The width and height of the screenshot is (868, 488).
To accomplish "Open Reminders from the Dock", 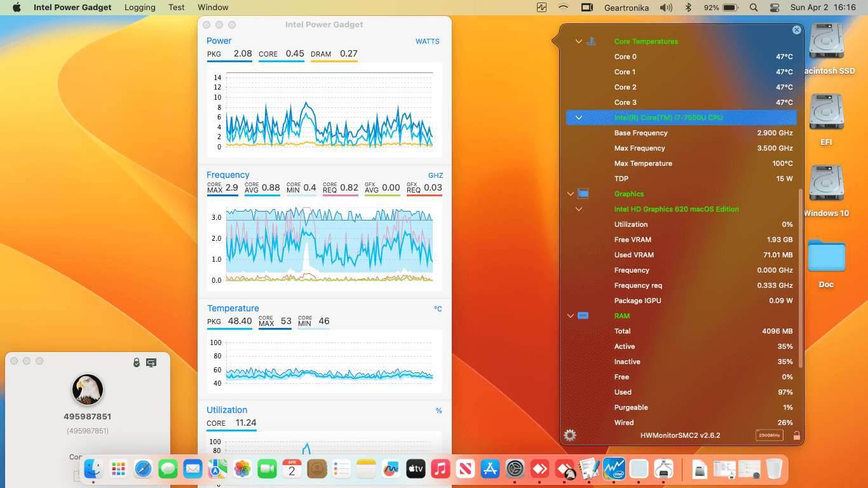I will (341, 469).
